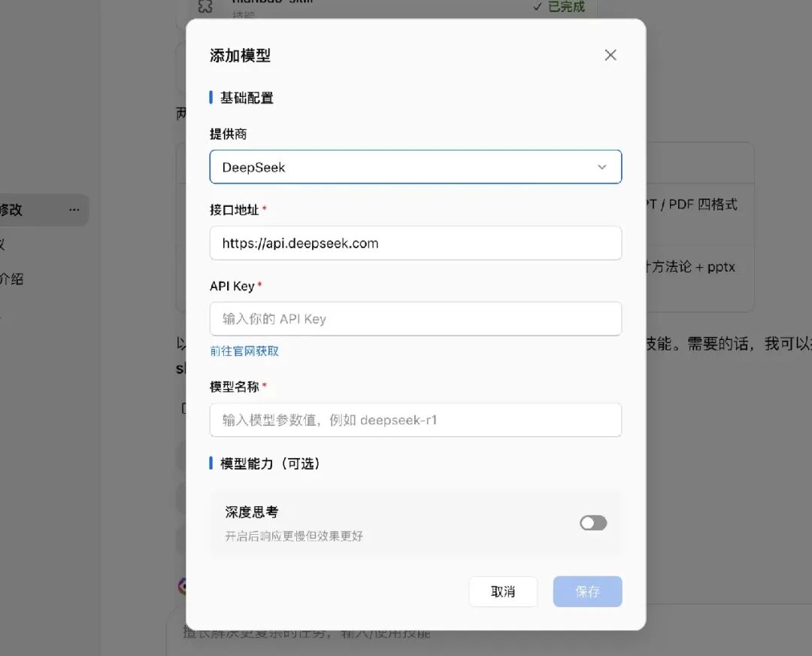Open the three-dots menu in sidebar
The width and height of the screenshot is (812, 656).
pos(74,210)
